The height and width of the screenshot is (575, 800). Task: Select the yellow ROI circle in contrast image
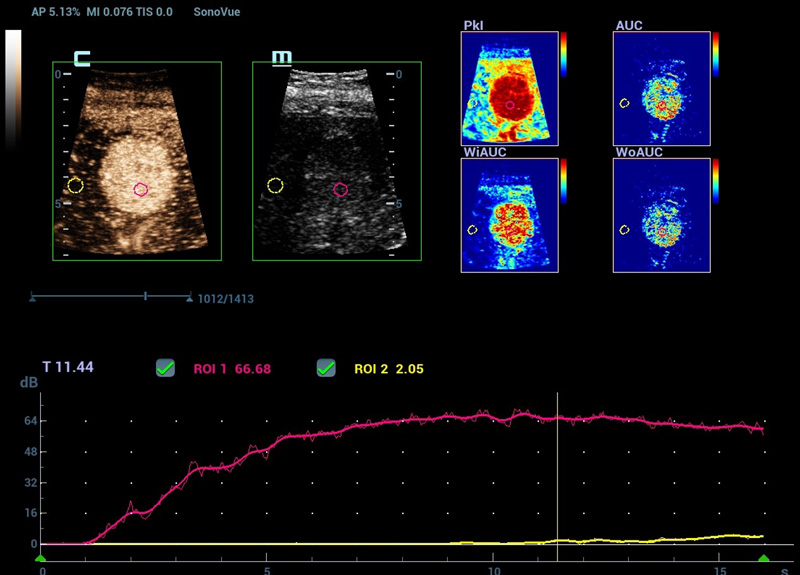click(75, 185)
